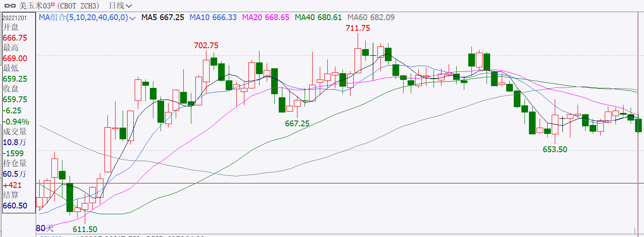The height and width of the screenshot is (237, 644).
Task: Click settlement value 660.50
Action: click(x=15, y=206)
